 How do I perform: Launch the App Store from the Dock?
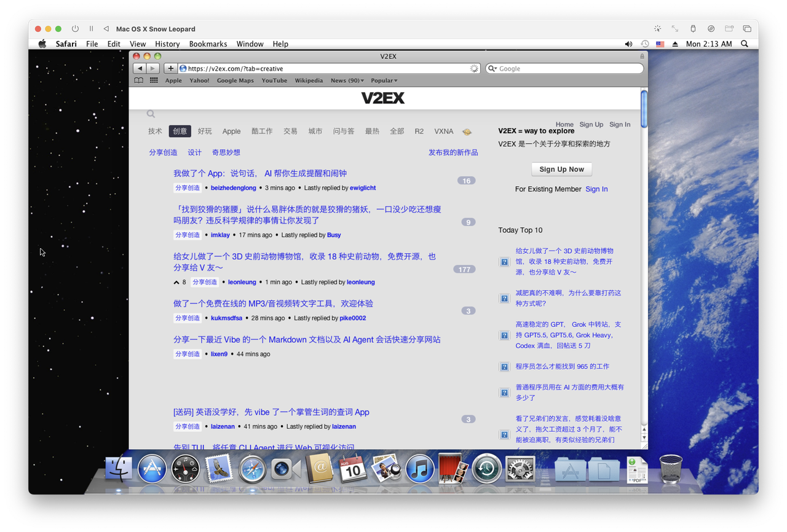(152, 470)
